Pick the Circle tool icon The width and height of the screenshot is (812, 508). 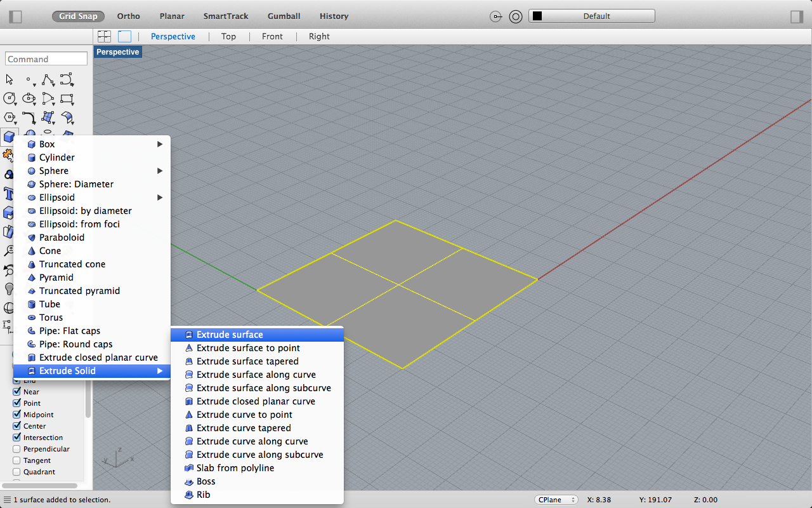(10, 98)
